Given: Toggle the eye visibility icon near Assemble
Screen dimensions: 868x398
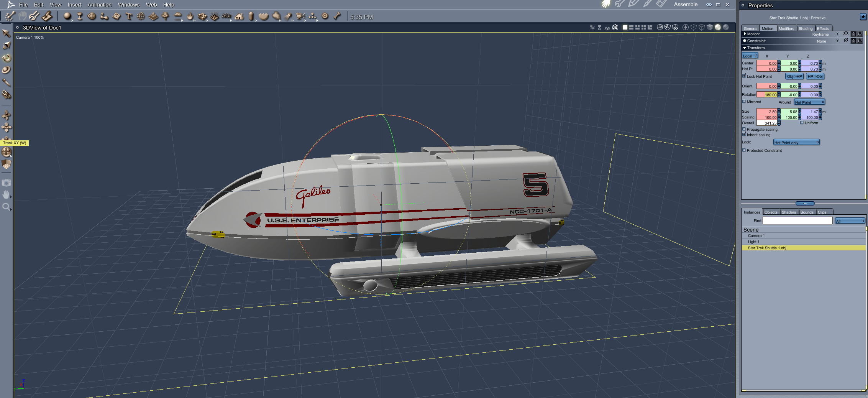Looking at the screenshot, I should tap(709, 5).
